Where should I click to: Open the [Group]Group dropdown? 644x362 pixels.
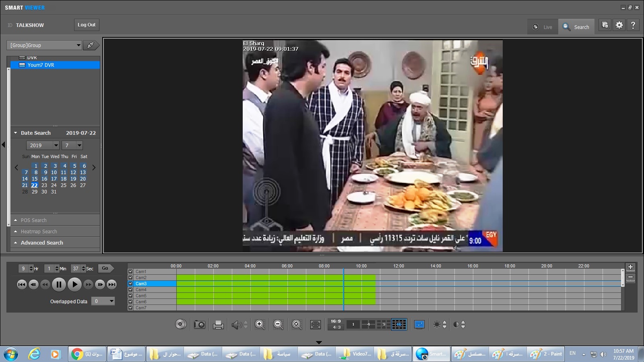coord(44,45)
